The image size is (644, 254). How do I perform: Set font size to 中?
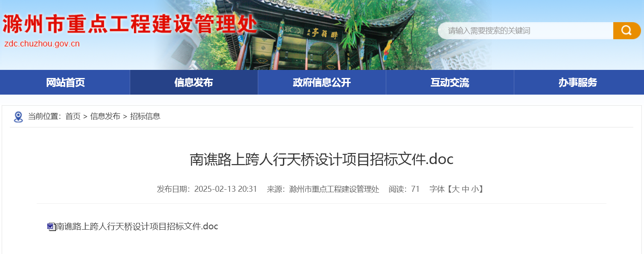(466, 189)
